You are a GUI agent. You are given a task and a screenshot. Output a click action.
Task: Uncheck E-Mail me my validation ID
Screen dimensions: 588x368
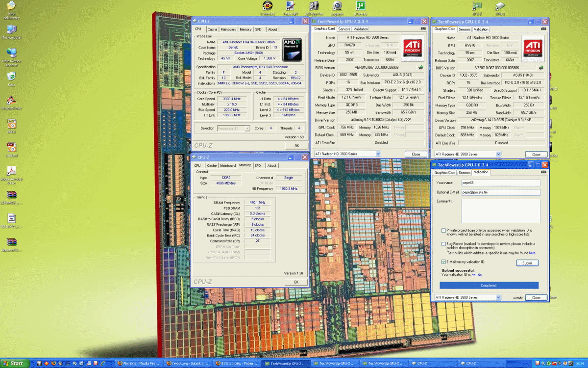[x=443, y=262]
